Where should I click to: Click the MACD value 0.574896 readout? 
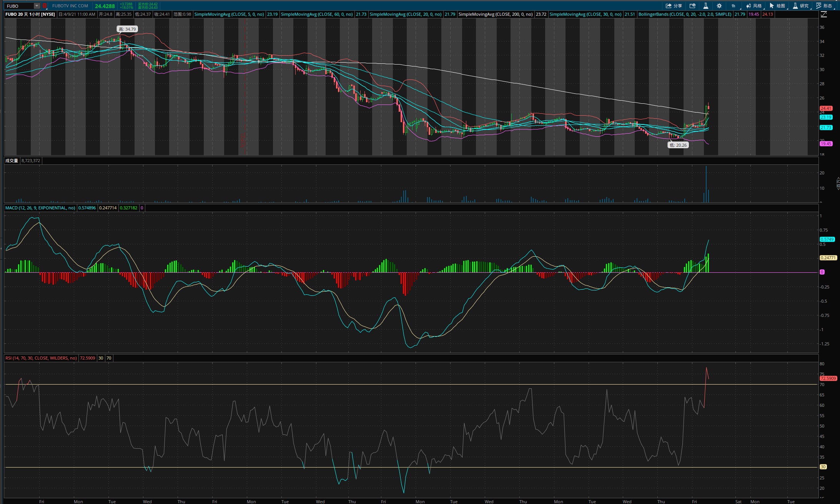click(87, 208)
